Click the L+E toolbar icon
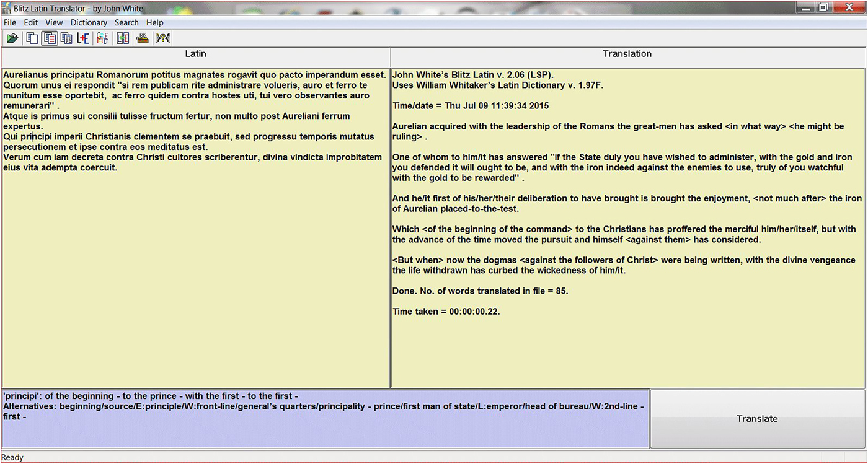868x464 pixels. pyautogui.click(x=83, y=38)
